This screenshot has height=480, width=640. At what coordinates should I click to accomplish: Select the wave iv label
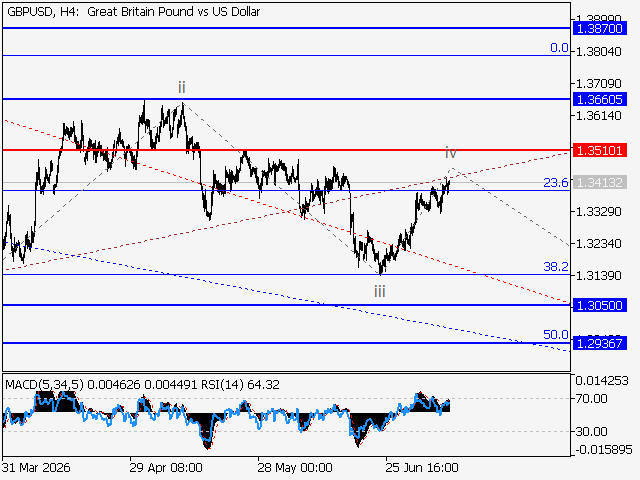(451, 153)
